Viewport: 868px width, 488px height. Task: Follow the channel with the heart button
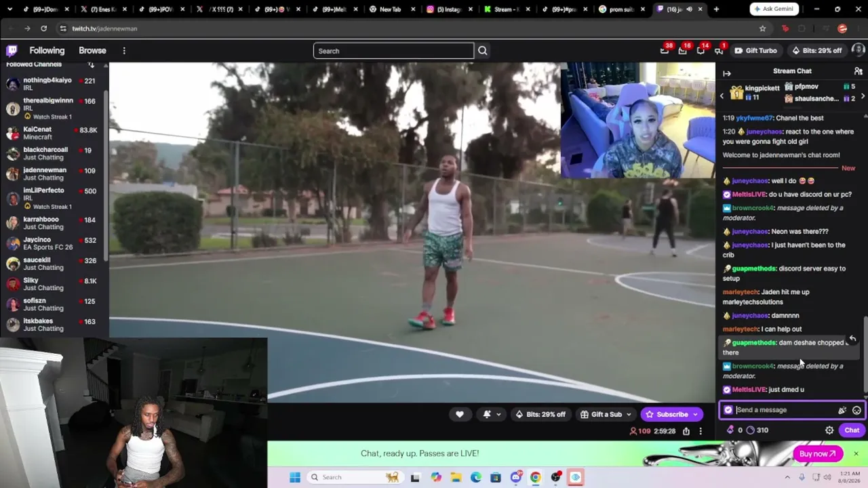click(460, 414)
